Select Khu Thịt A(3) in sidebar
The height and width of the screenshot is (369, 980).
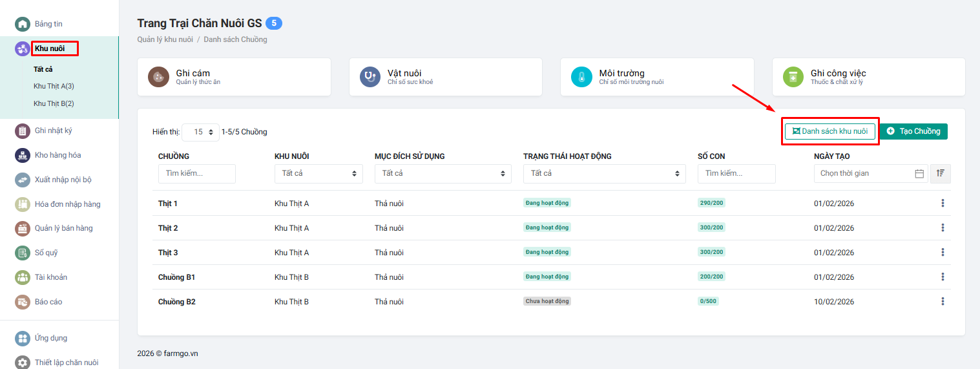pos(54,86)
